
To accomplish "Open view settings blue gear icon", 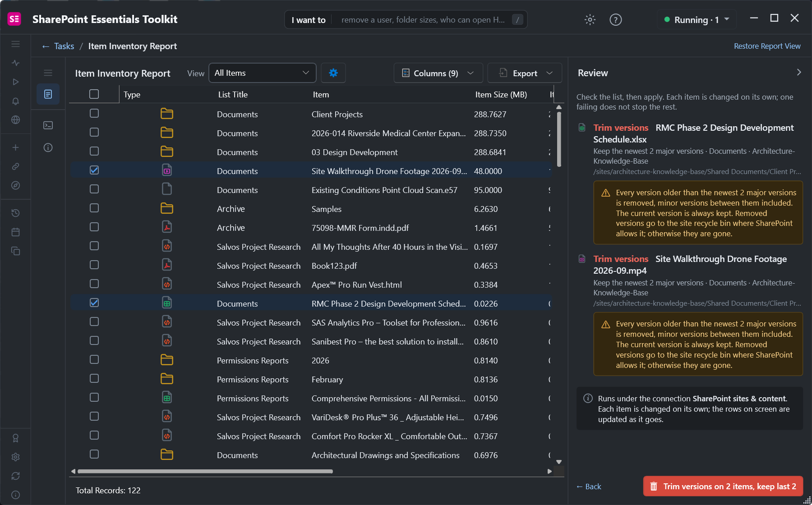I will (333, 73).
